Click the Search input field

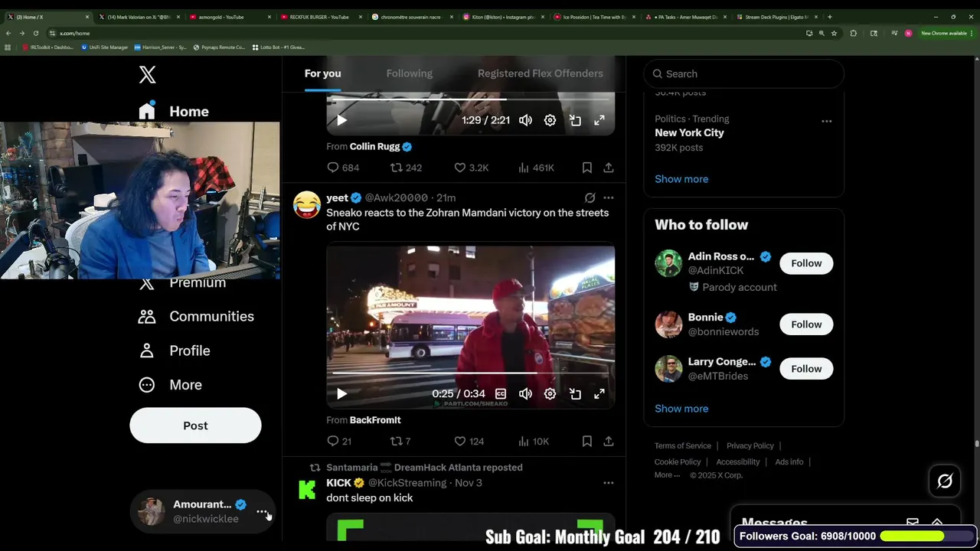click(743, 74)
